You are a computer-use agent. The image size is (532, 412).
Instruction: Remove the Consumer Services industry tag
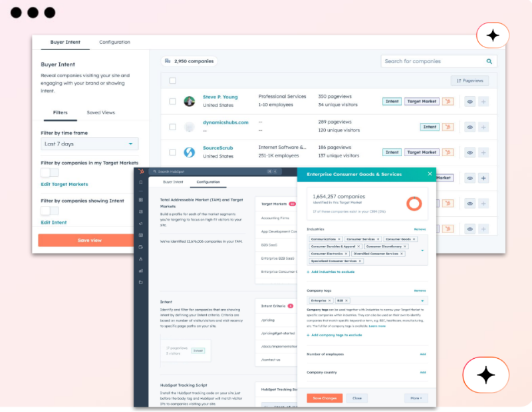(x=378, y=239)
